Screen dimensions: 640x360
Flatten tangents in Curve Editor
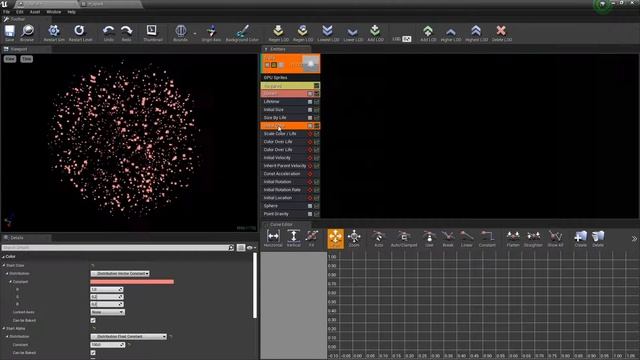click(513, 238)
